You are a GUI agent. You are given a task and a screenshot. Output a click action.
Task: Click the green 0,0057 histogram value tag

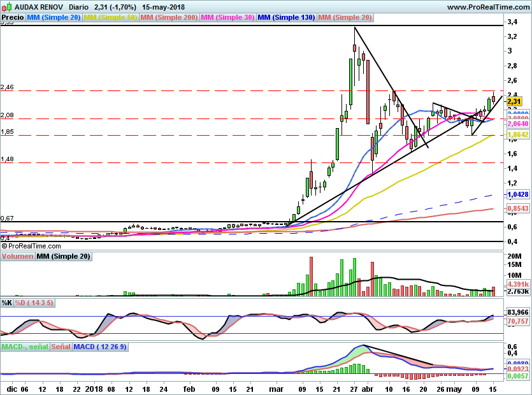[x=518, y=376]
